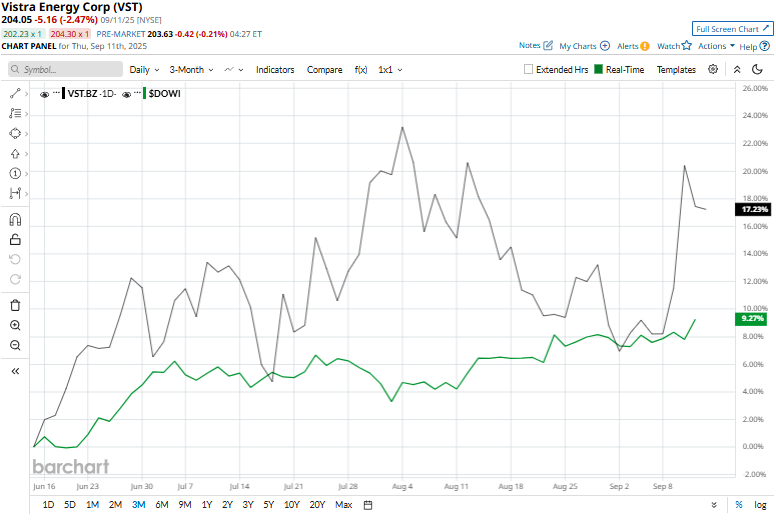Click the 17.23% price label
Image resolution: width=776 pixels, height=522 pixels.
coord(754,209)
